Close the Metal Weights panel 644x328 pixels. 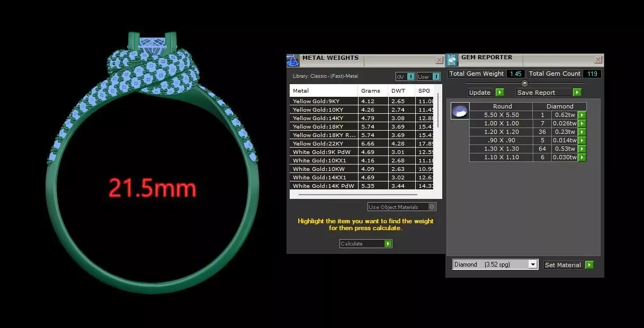(439, 60)
